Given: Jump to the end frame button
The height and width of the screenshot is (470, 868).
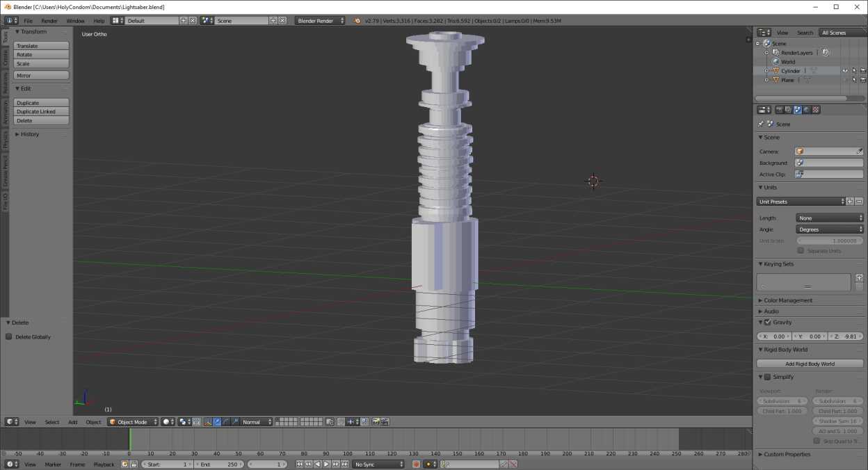Looking at the screenshot, I should (x=344, y=464).
